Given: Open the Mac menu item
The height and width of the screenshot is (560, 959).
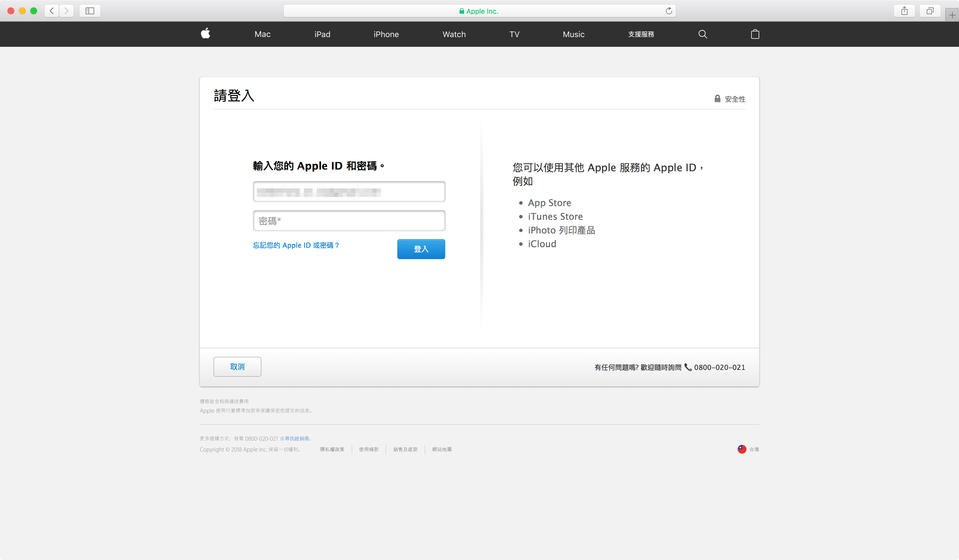Looking at the screenshot, I should [x=263, y=34].
